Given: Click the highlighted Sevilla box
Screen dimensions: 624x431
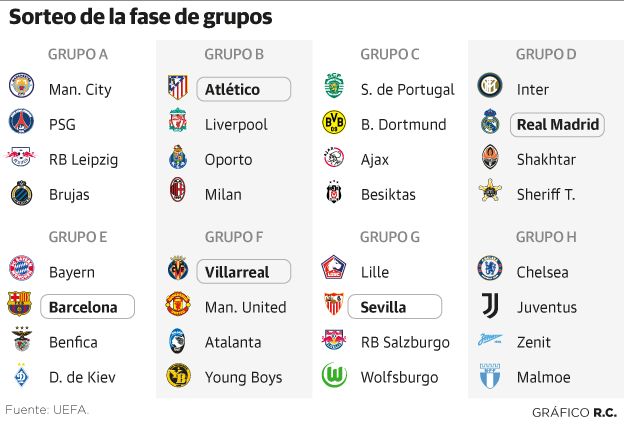Looking at the screenshot, I should [x=398, y=307].
